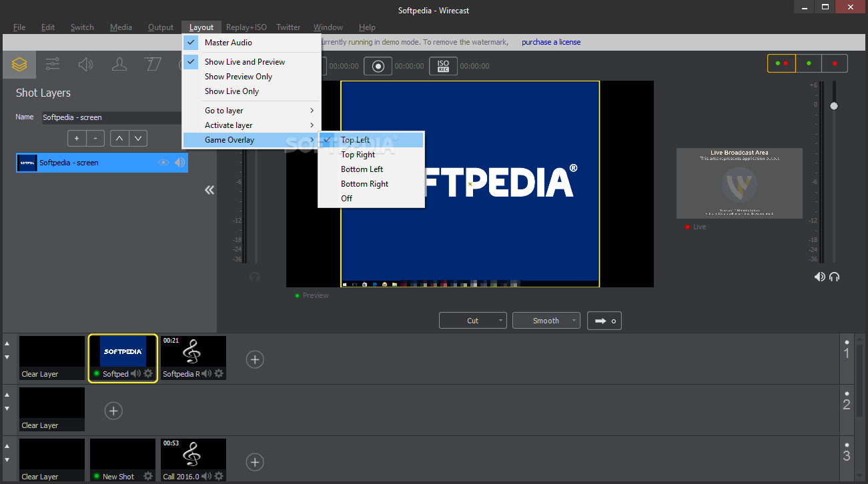The height and width of the screenshot is (484, 868).
Task: Choose the checked Top Left overlay position
Action: 371,139
